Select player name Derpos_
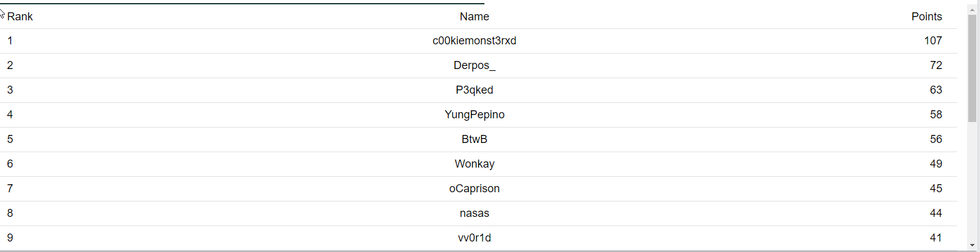The image size is (980, 252). [474, 65]
